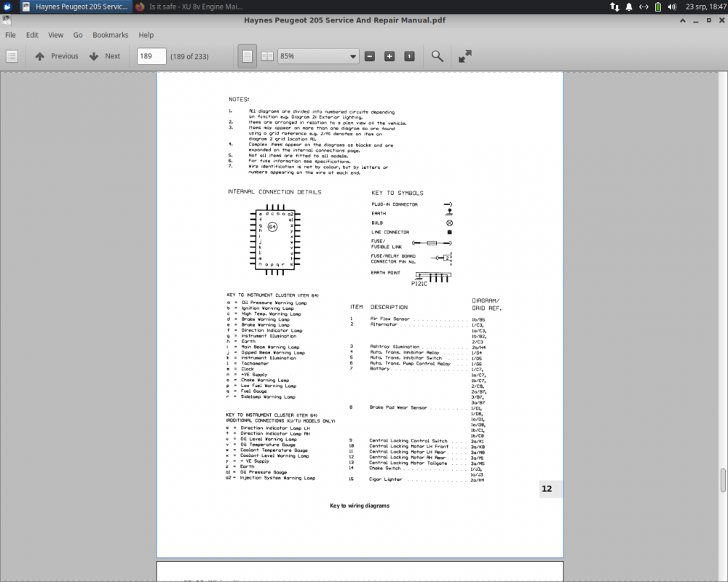Open the View menu
The width and height of the screenshot is (728, 582).
click(56, 35)
